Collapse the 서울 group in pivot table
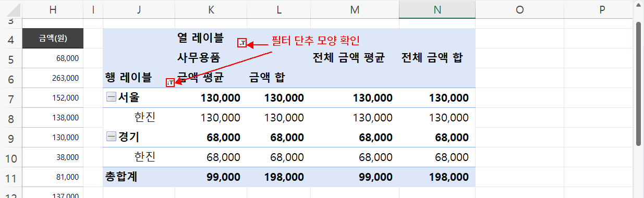This screenshot has width=644, height=198. (x=111, y=97)
